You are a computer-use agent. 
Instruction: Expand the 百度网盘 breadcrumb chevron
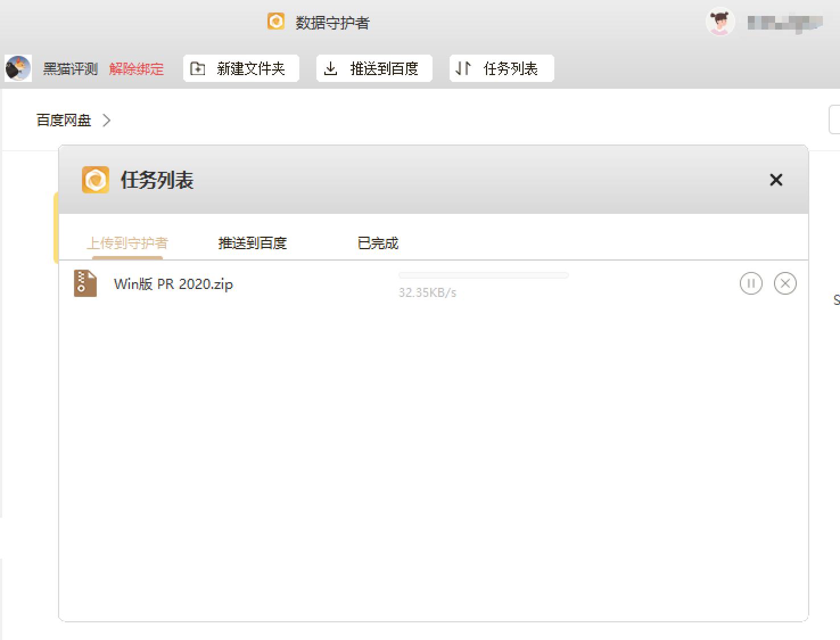point(107,120)
